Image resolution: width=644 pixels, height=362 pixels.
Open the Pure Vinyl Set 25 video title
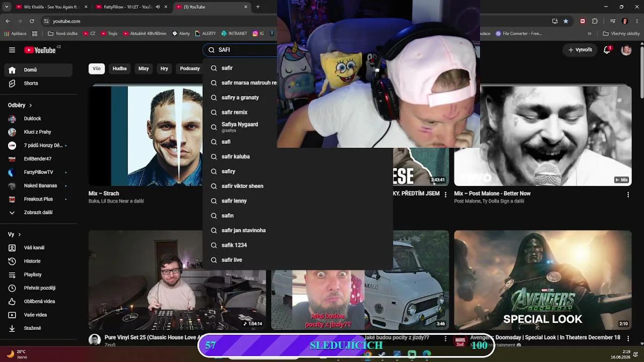[153, 338]
